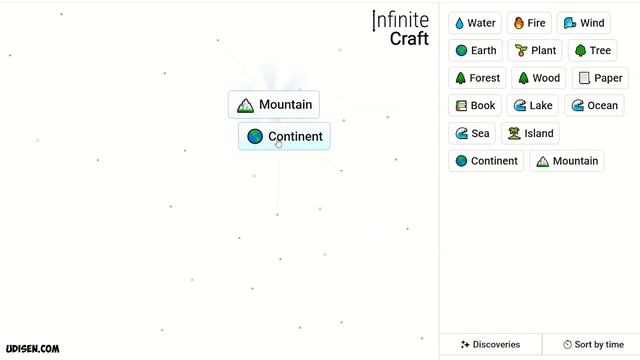Viewport: 640px width, 360px height.
Task: Select the Forest element chip
Action: click(477, 78)
